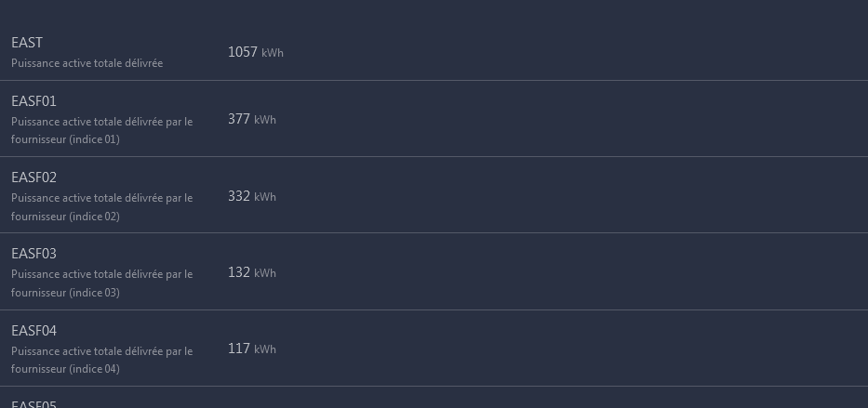The width and height of the screenshot is (868, 408).
Task: Click the kWh unit next to 377
Action: click(x=265, y=119)
